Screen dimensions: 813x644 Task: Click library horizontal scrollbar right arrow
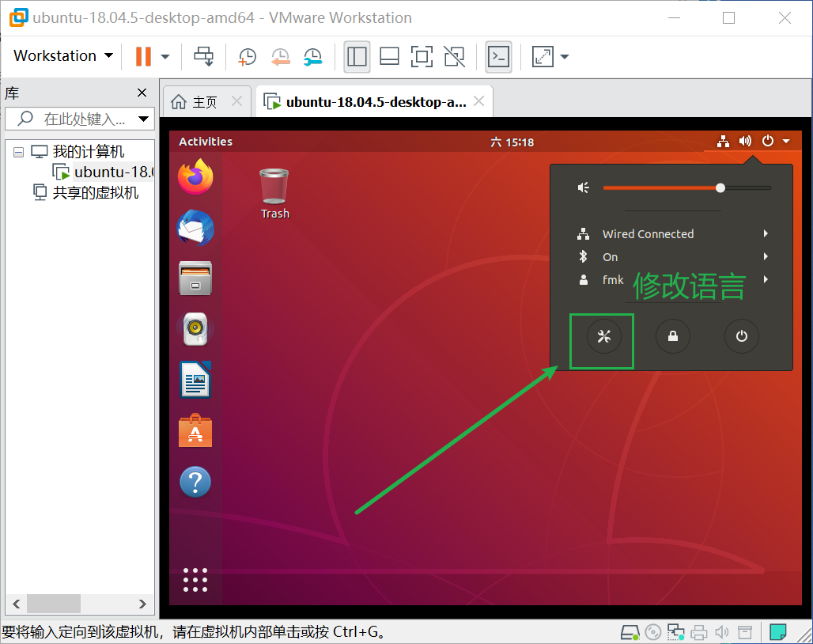142,604
